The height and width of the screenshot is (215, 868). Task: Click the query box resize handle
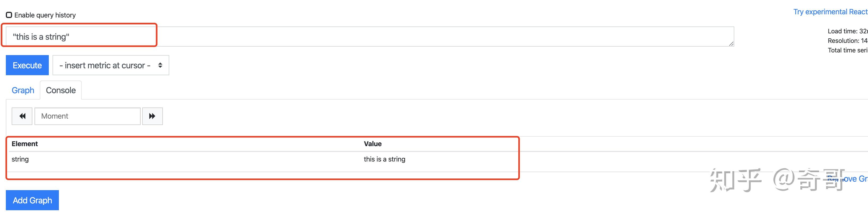coord(731,44)
